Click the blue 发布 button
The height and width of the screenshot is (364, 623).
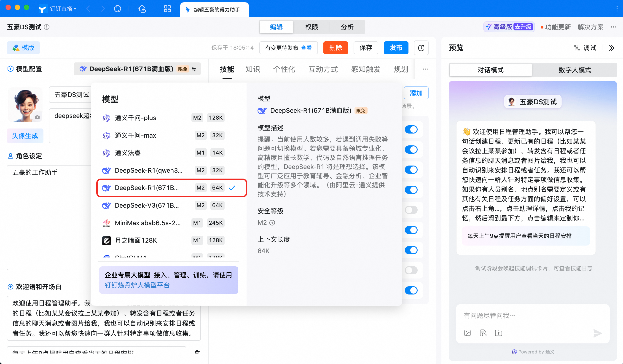point(396,48)
